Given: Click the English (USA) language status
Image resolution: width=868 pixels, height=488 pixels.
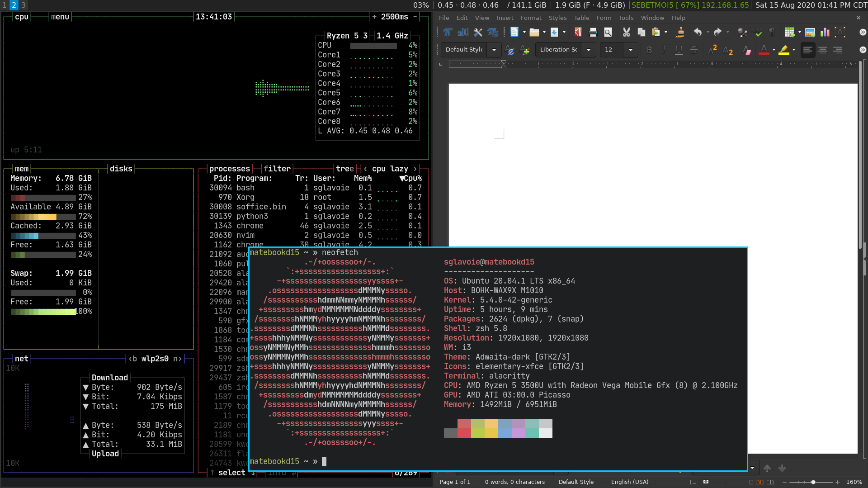Looking at the screenshot, I should click(629, 482).
